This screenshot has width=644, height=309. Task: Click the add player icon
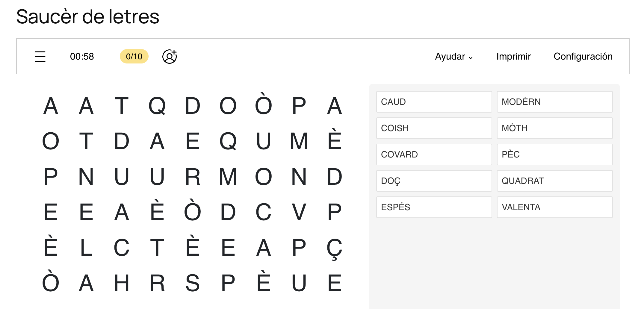pos(170,56)
